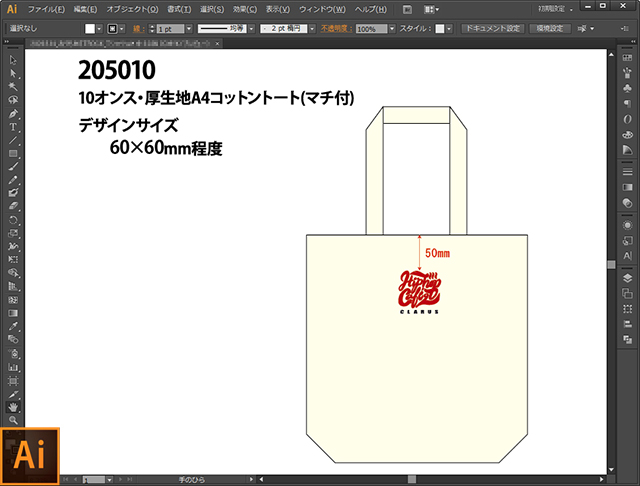Open the Brushes panel icon
This screenshot has width=640, height=486.
627,73
